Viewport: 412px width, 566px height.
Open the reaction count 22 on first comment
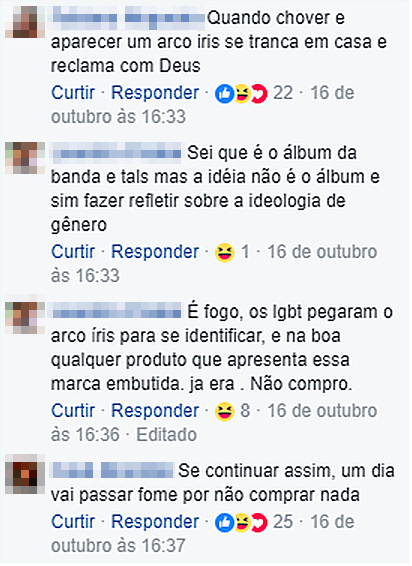(283, 93)
